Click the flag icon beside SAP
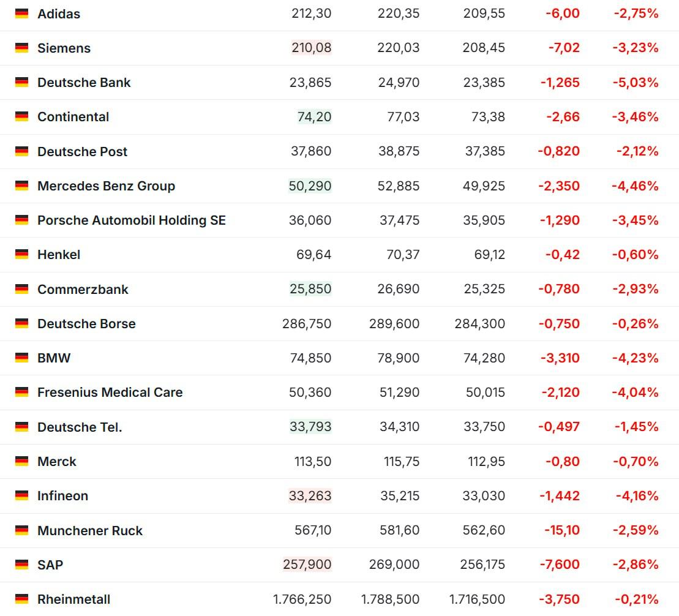 [22, 565]
